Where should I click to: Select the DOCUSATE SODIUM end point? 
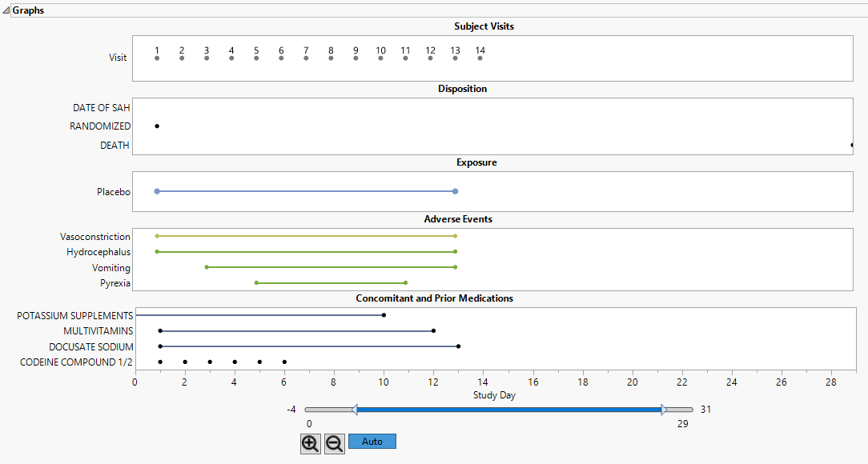[x=458, y=346]
